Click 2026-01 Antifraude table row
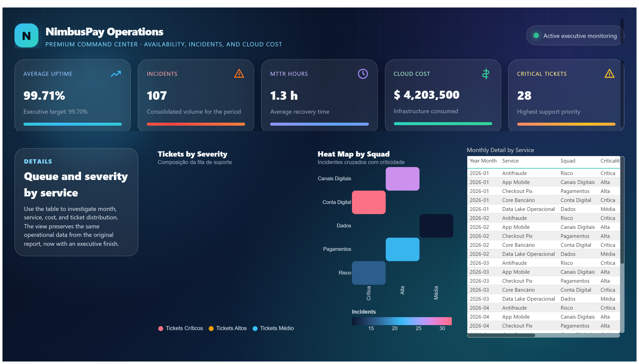The height and width of the screenshot is (364, 639). point(543,173)
